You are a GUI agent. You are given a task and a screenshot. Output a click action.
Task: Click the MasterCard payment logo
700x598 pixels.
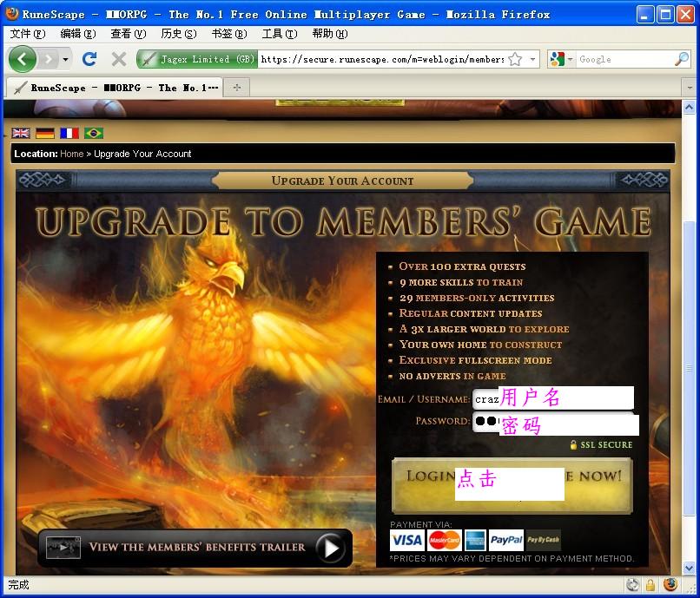(444, 541)
